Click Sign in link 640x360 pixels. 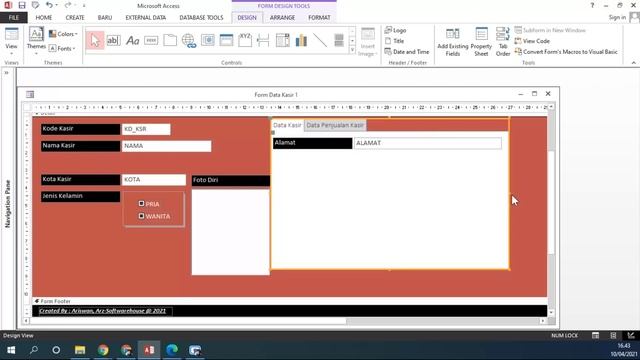pos(617,17)
